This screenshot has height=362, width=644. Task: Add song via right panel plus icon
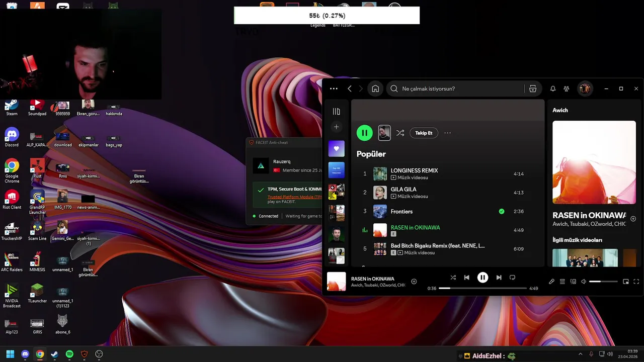(633, 219)
